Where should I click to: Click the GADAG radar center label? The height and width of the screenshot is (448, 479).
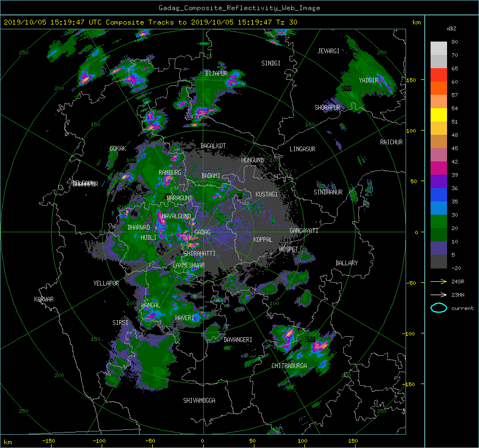(x=202, y=232)
